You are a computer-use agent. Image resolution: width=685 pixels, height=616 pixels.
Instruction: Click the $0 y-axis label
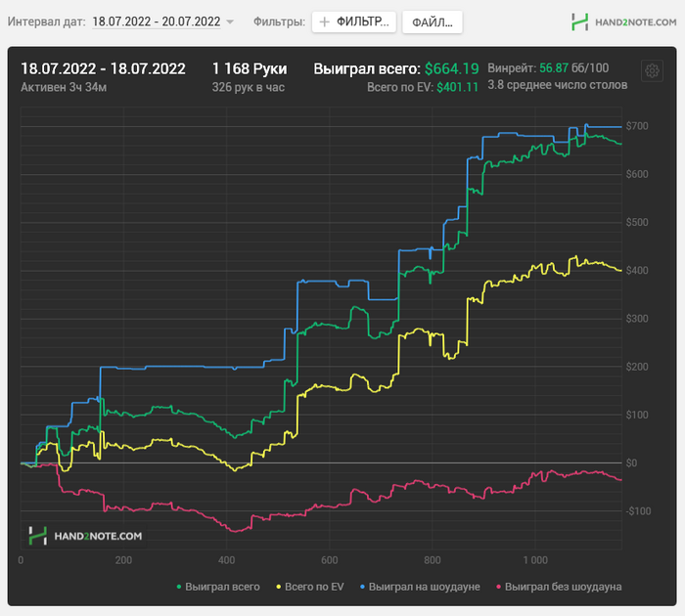pos(632,463)
